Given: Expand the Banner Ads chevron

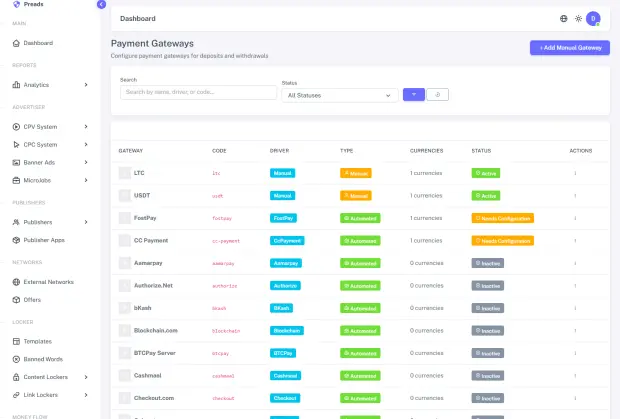Looking at the screenshot, I should (x=86, y=162).
